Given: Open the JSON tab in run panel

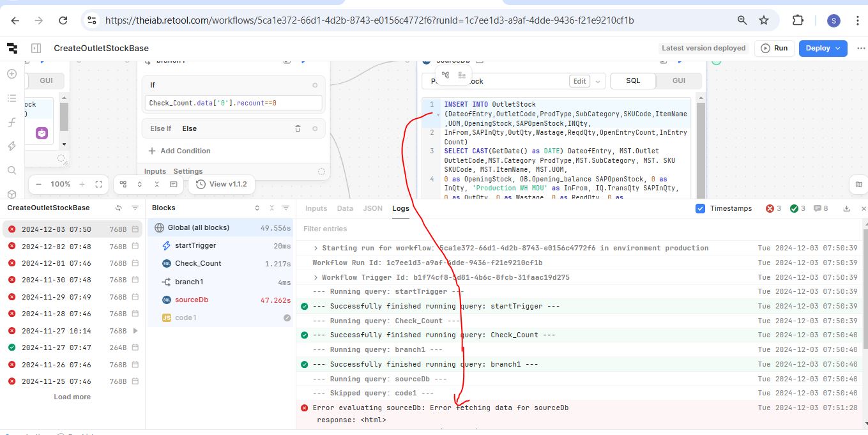Looking at the screenshot, I should tap(372, 208).
